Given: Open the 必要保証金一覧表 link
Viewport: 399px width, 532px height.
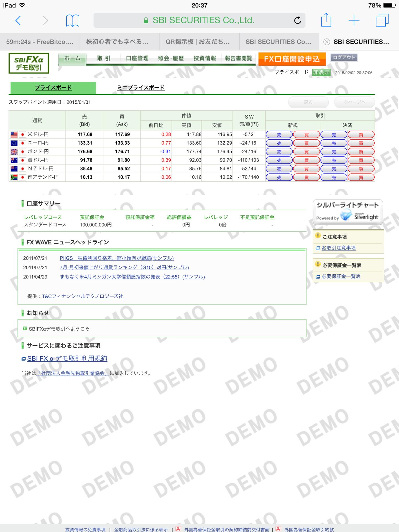Looking at the screenshot, I should click(x=341, y=277).
